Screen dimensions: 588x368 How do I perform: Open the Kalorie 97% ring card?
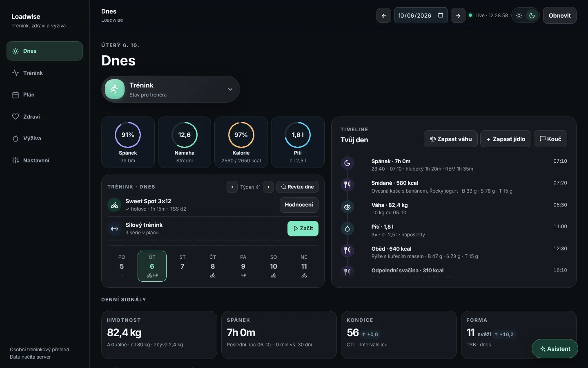[x=241, y=142]
